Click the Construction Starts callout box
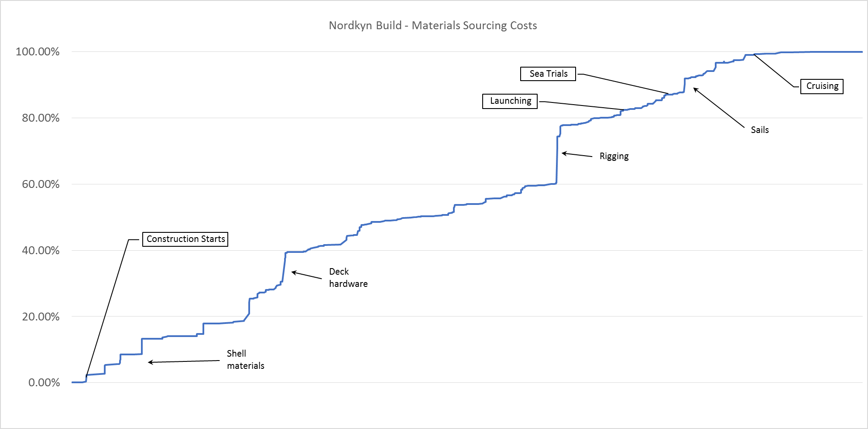868x429 pixels. [x=185, y=239]
